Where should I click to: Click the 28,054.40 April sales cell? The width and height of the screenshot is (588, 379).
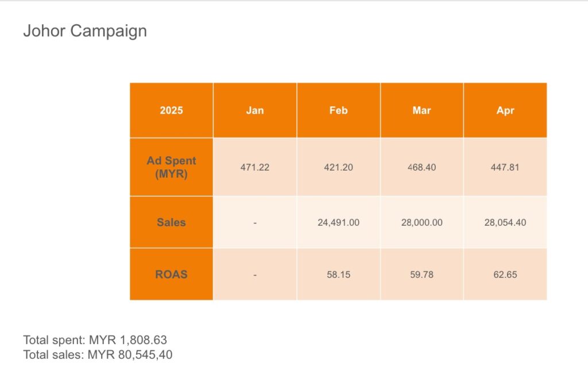click(505, 222)
